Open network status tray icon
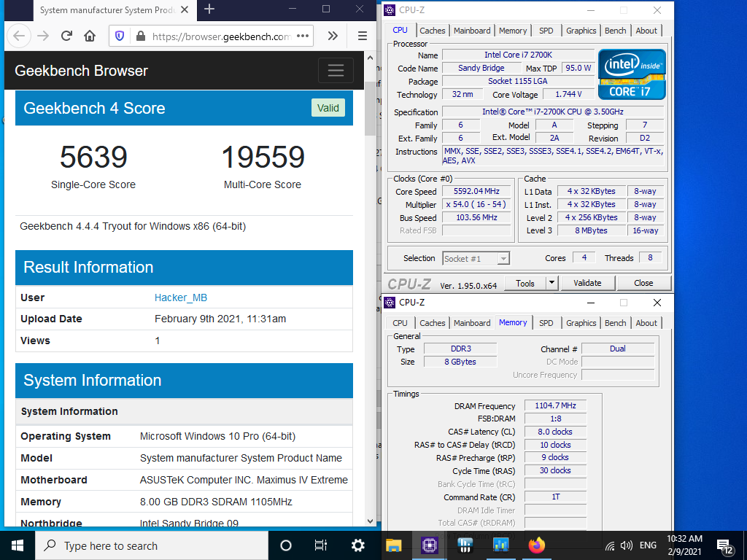This screenshot has width=747, height=560. click(x=610, y=546)
